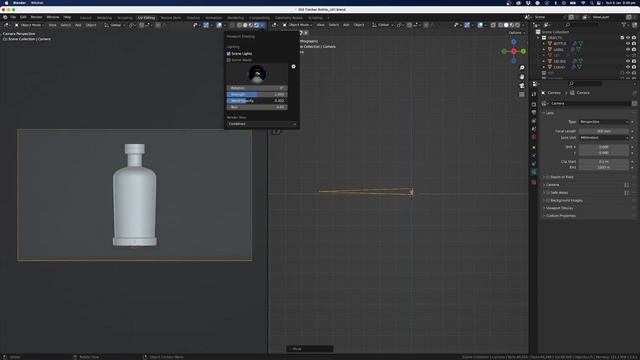Screen dimensions: 640x360
Task: Toggle overlays in right orthographic viewport
Action: click(x=480, y=25)
